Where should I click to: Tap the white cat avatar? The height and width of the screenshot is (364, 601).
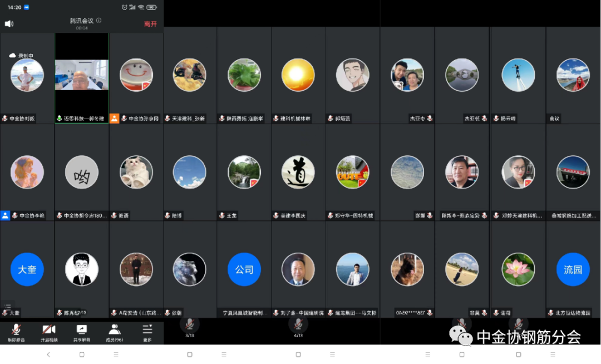pos(136,172)
